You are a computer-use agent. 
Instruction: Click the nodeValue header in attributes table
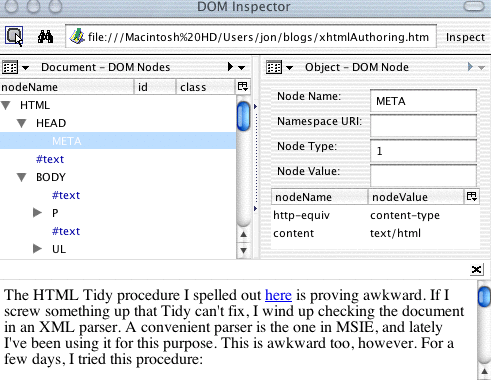[x=416, y=197]
